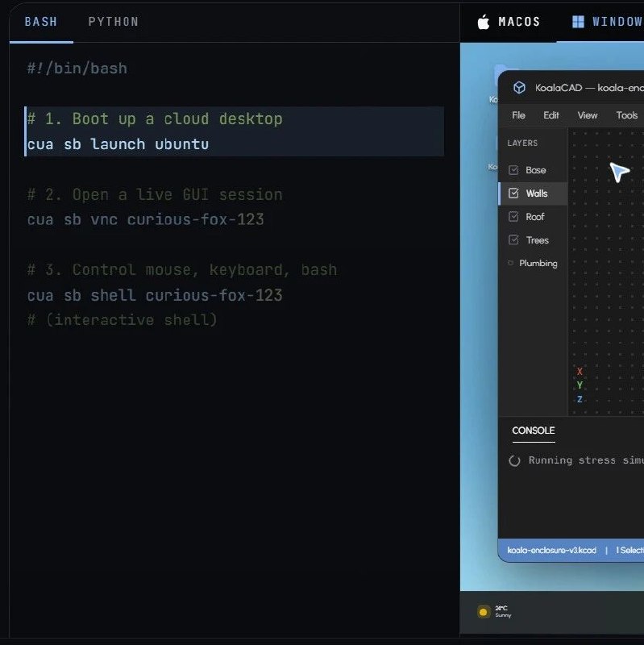Toggle the Walls layer checkbox
Screen dimensions: 644x645
[x=513, y=193]
